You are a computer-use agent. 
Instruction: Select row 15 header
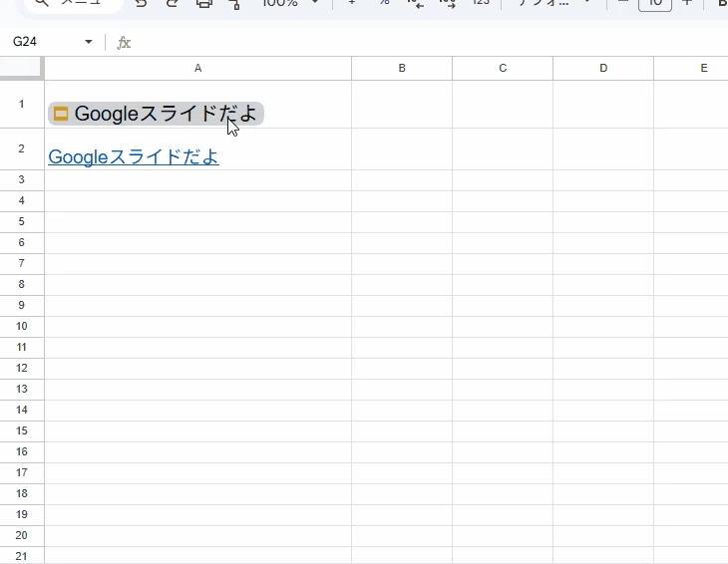[22, 430]
